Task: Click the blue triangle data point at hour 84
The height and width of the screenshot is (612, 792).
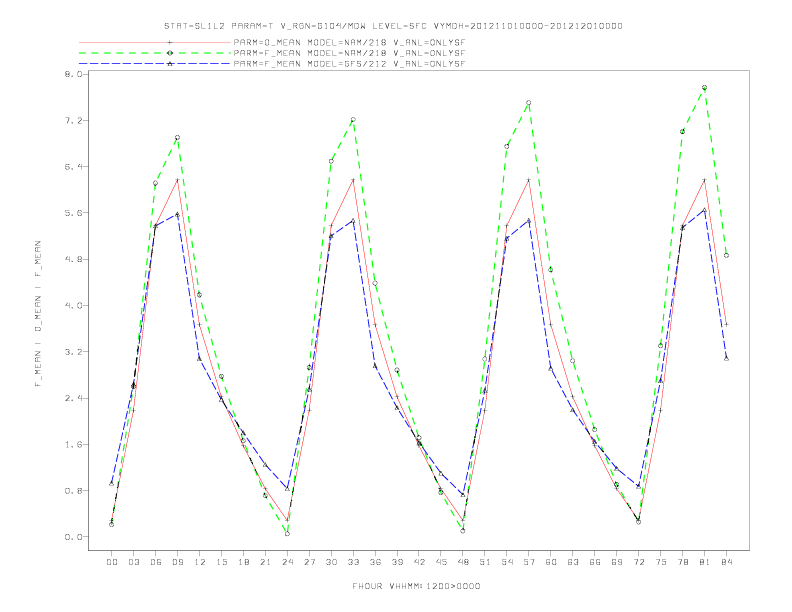Action: click(726, 359)
